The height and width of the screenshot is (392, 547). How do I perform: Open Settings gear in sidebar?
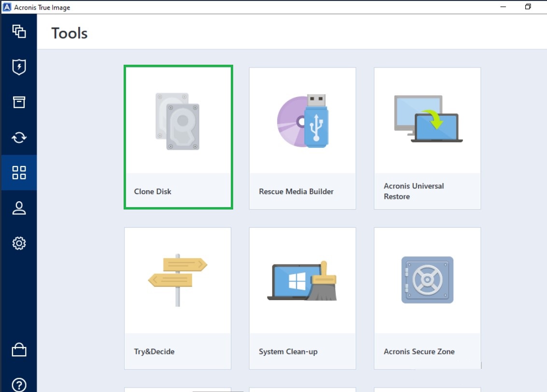[x=19, y=243]
